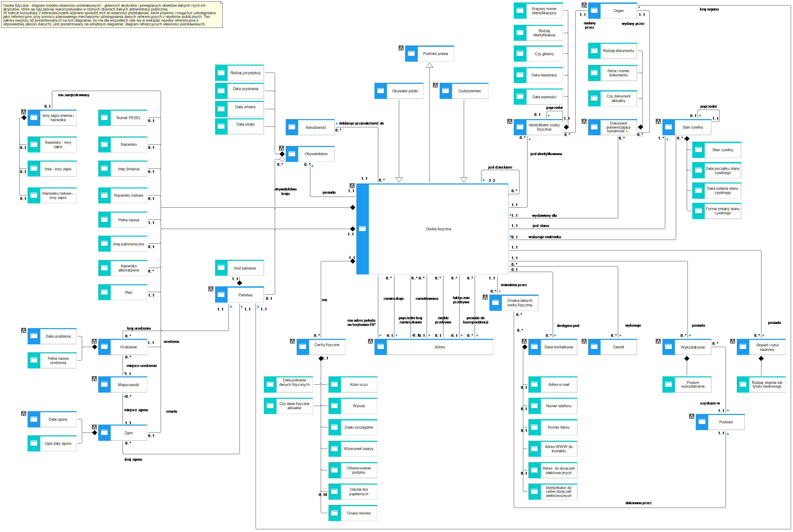This screenshot has height=532, width=793.
Task: Click the Adres class blue icon
Action: tap(380, 347)
